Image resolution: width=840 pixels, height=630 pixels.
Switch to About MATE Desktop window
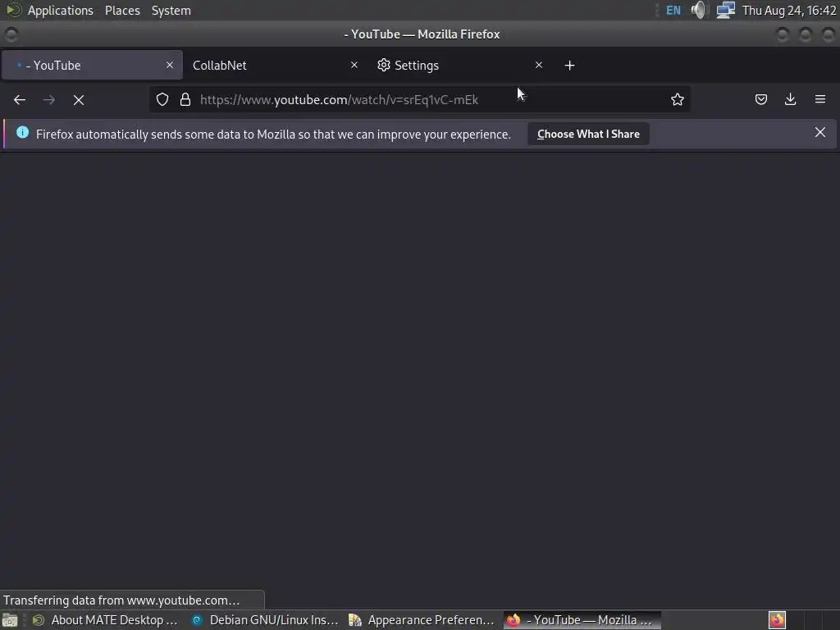point(105,620)
